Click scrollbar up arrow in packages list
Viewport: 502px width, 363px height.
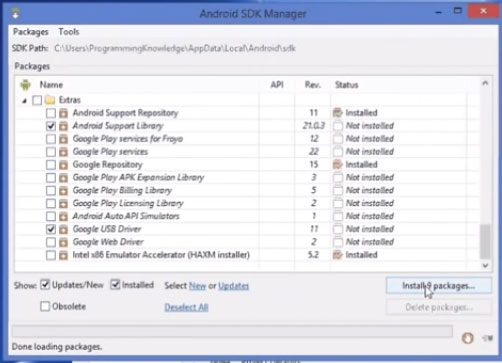pyautogui.click(x=485, y=83)
